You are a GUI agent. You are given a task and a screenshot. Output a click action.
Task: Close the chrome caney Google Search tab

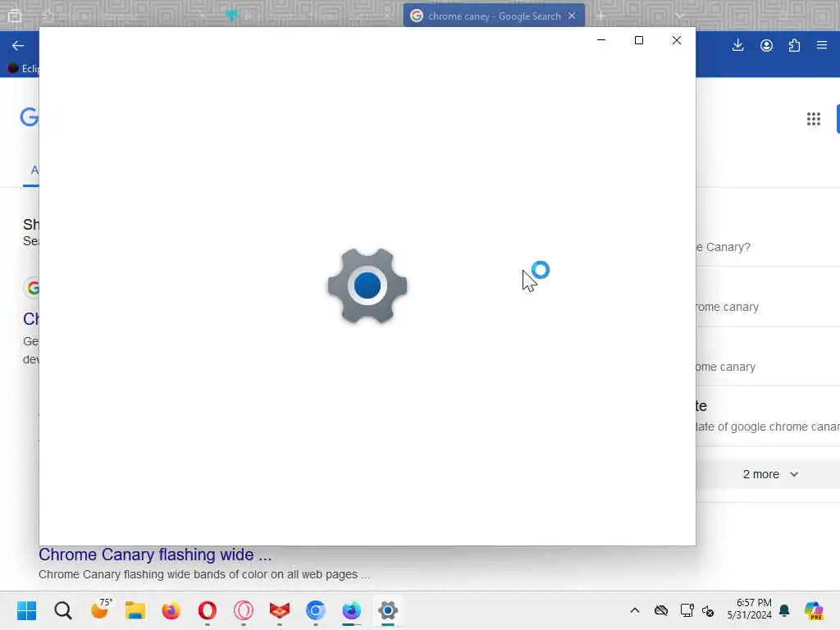pos(572,16)
